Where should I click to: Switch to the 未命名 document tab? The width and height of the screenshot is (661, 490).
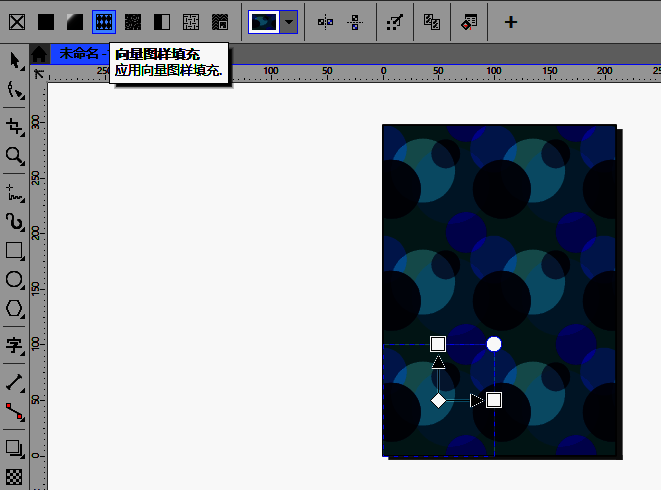coord(80,54)
